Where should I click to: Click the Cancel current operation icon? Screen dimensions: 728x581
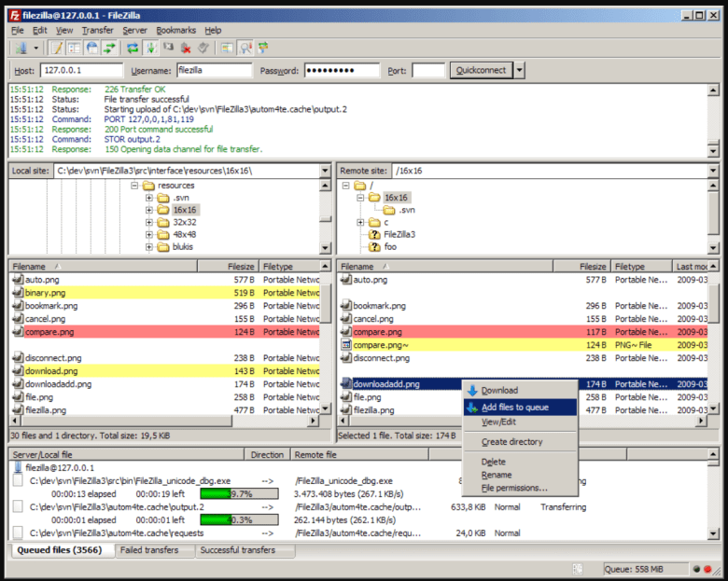coord(168,48)
